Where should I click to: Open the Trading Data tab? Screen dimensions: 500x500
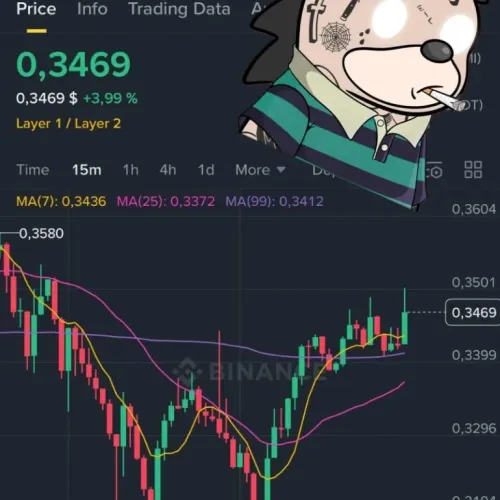coord(179,9)
